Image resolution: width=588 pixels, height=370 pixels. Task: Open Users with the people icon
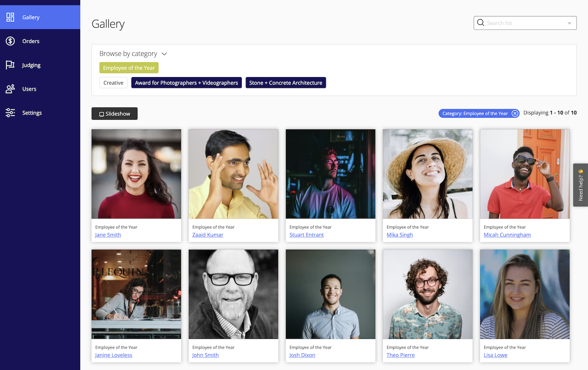click(10, 89)
